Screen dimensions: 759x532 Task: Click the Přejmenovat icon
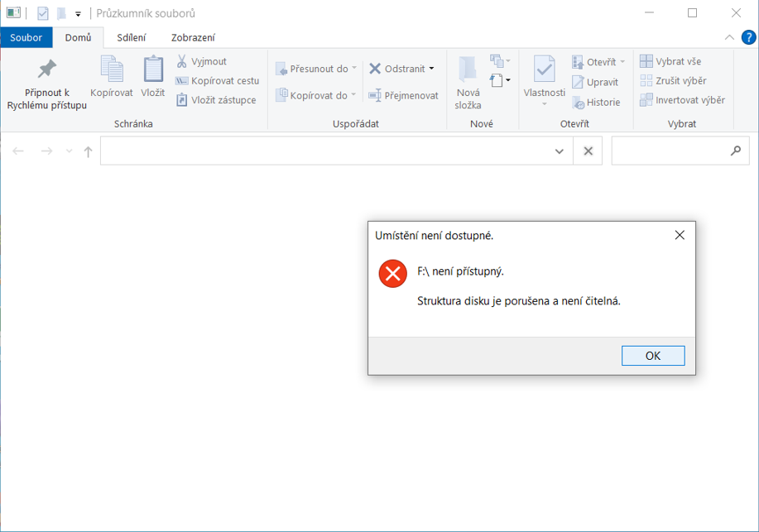[375, 95]
